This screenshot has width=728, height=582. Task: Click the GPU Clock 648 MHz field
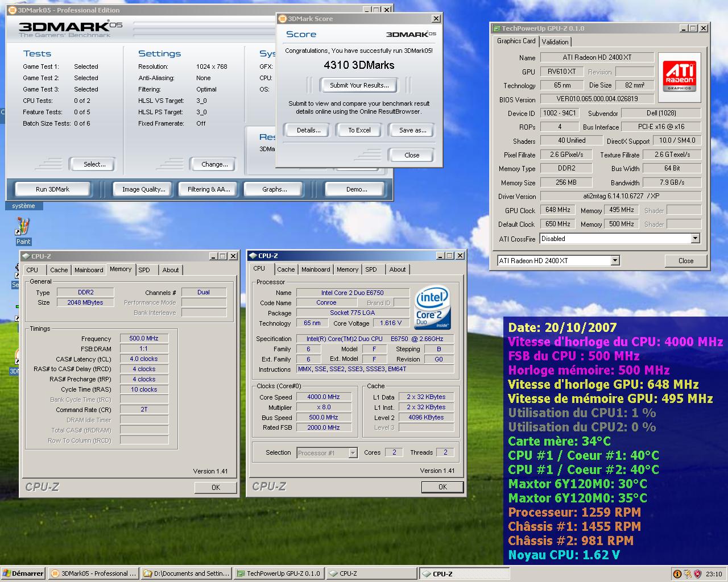tap(558, 210)
